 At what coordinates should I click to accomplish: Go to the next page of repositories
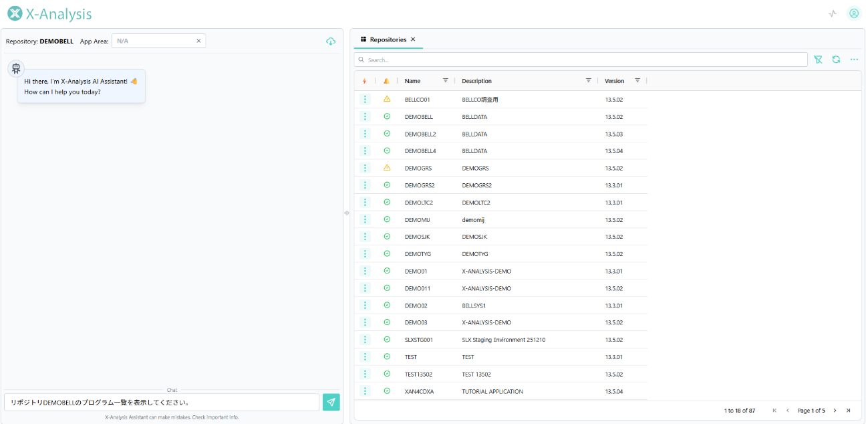click(x=835, y=410)
